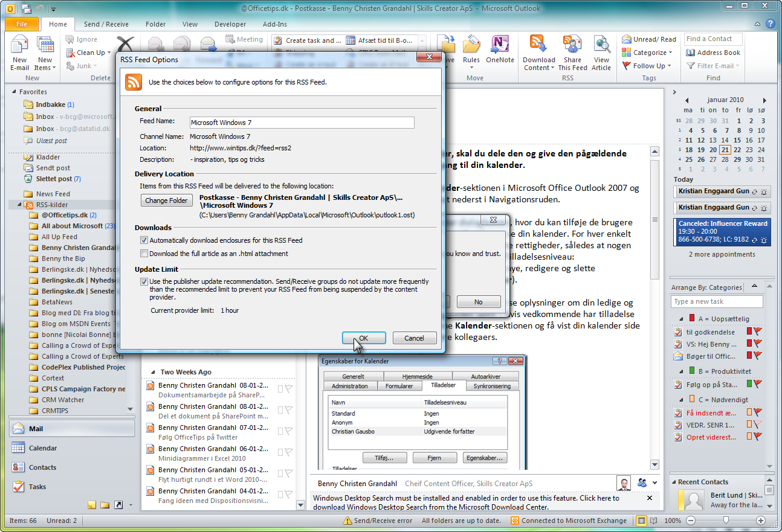Open the Follow Up dropdown
This screenshot has height=532, width=782.
(x=648, y=66)
